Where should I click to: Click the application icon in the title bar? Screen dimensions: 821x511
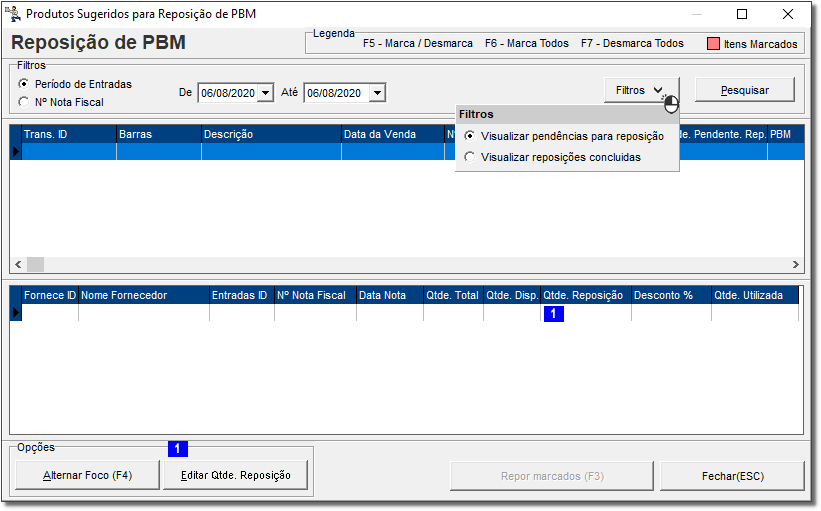point(13,14)
